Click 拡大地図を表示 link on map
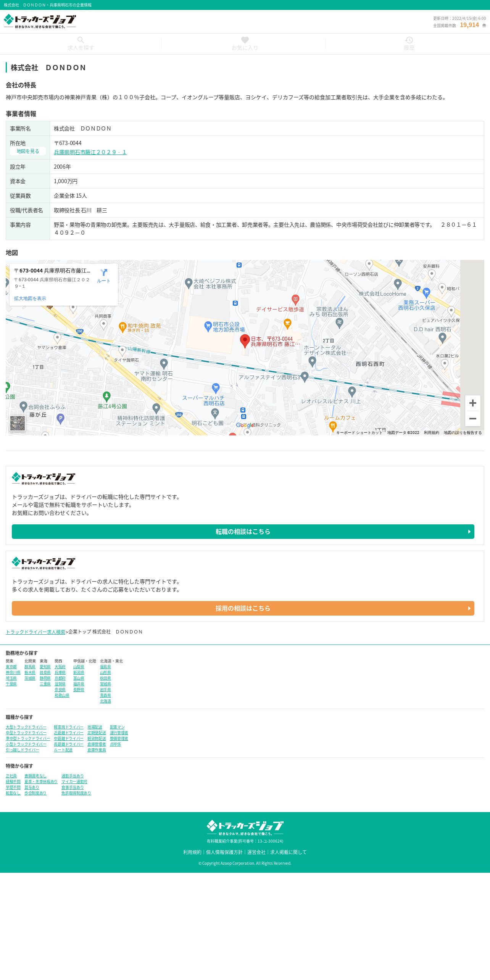The width and height of the screenshot is (490, 980). (x=30, y=298)
